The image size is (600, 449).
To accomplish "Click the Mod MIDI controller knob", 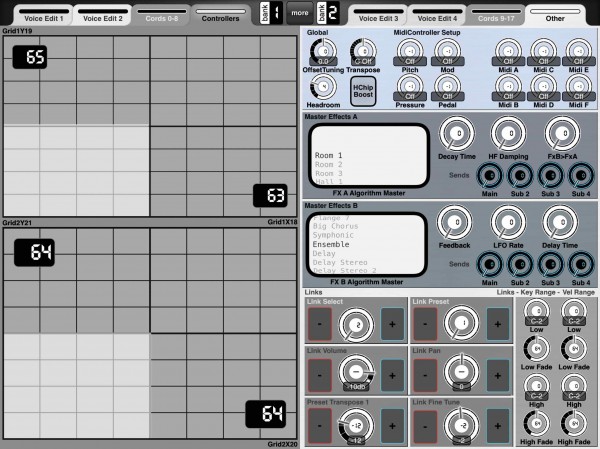I will point(447,52).
